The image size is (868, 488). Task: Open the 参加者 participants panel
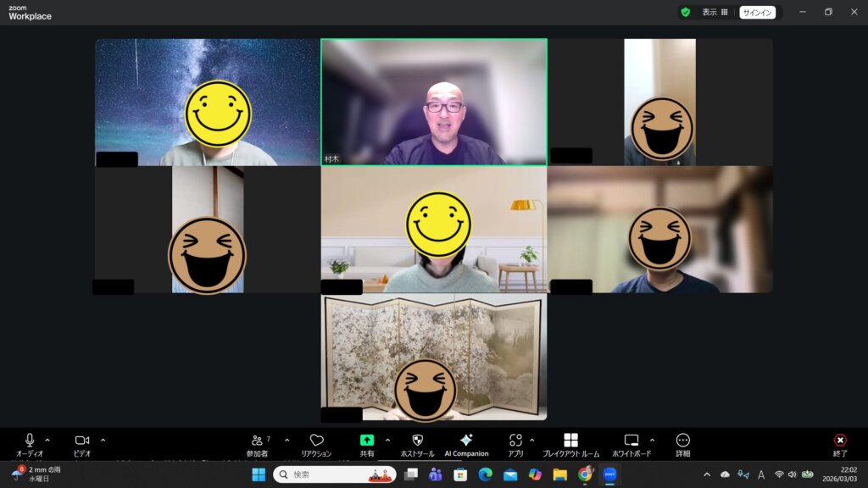click(x=257, y=441)
